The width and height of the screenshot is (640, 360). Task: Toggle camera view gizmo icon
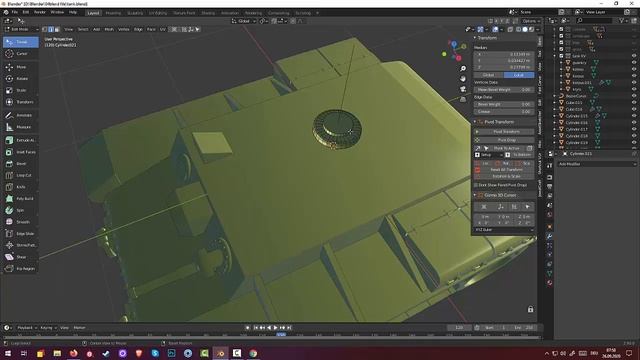coord(463,89)
